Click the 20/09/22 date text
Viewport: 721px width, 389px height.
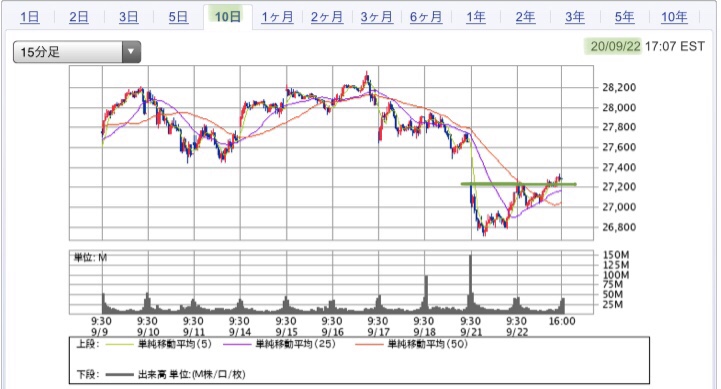tap(615, 46)
